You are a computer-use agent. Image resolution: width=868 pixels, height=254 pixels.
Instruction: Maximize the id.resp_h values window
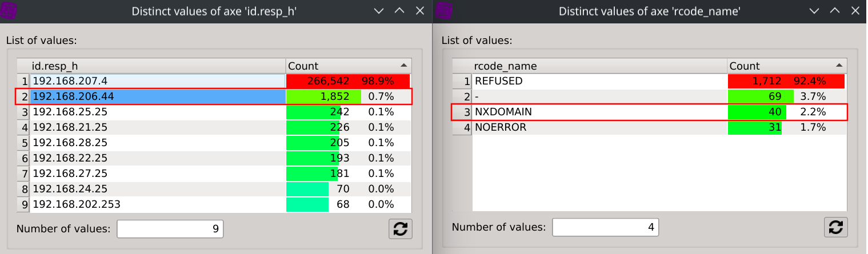click(399, 11)
